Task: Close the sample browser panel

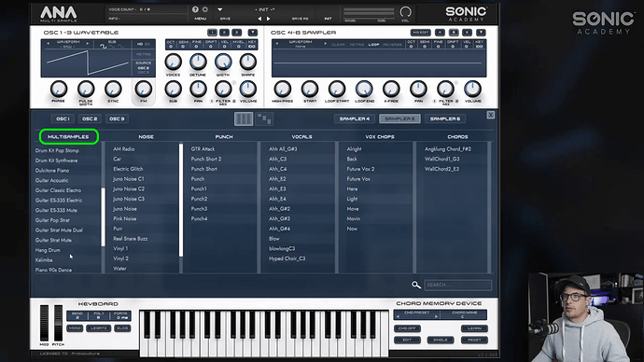Action: [490, 115]
